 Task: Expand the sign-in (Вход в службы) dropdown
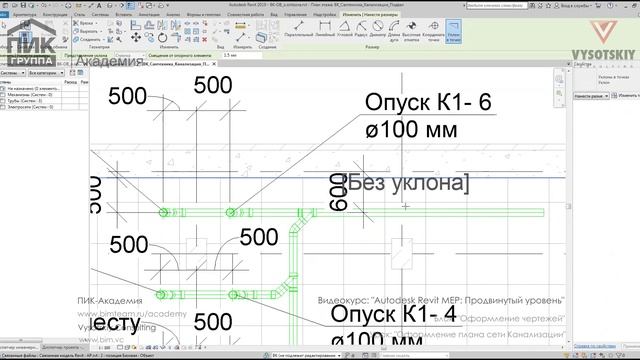[x=592, y=6]
